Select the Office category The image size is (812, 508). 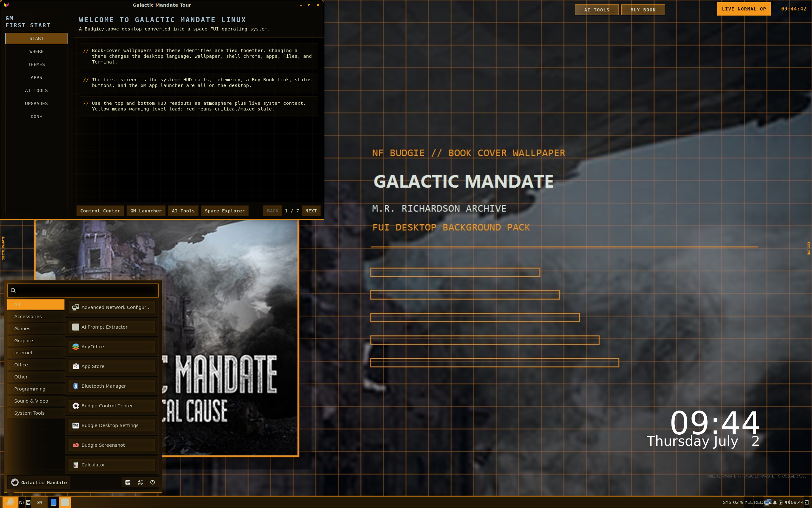36,365
